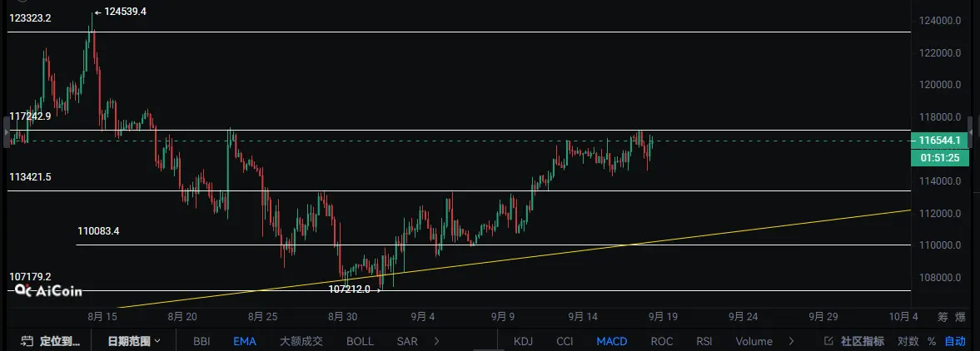Image resolution: width=980 pixels, height=351 pixels.
Task: Click the 爆 liquidation icon
Action: [960, 317]
